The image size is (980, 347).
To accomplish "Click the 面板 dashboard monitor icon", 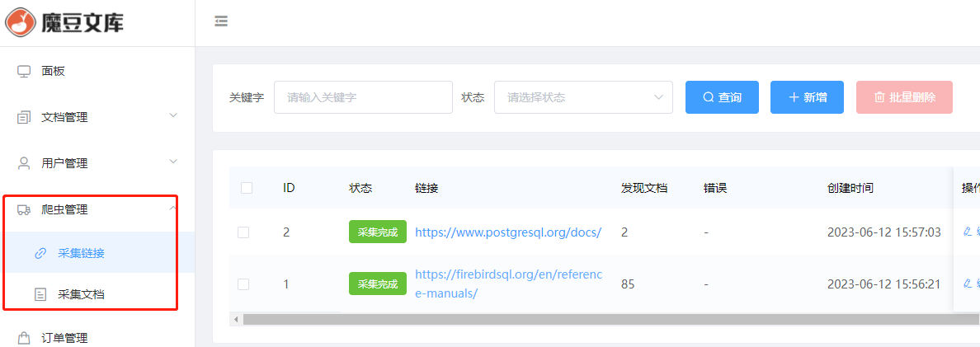I will 24,71.
